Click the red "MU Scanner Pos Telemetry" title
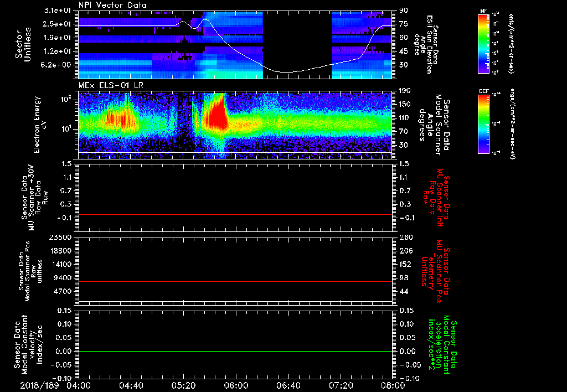 436,271
